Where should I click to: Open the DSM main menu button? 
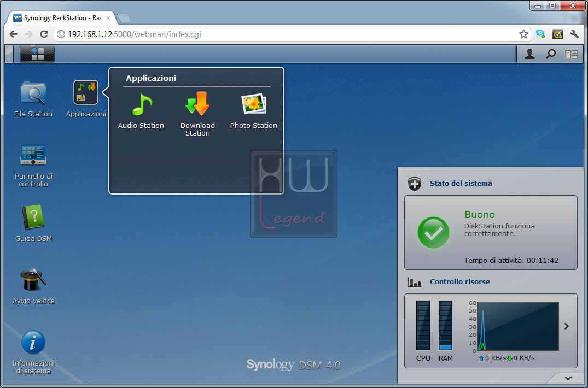click(37, 54)
